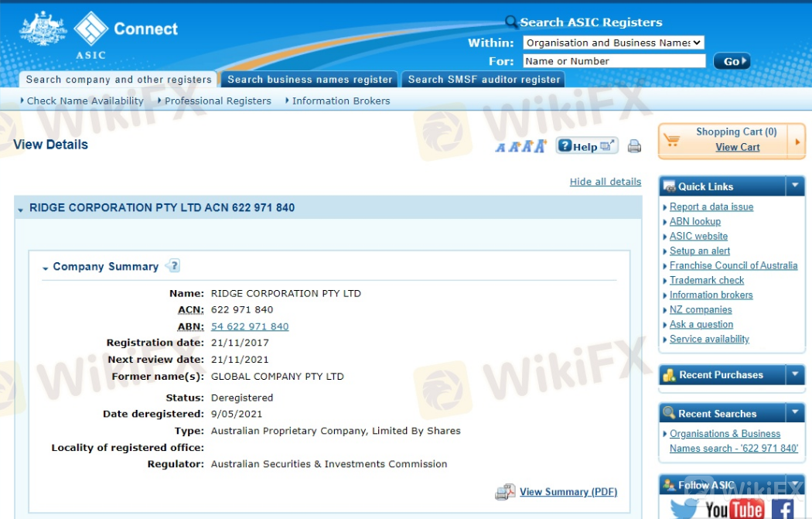Expand the Shopping Cart arrow
This screenshot has width=812, height=519.
[797, 142]
